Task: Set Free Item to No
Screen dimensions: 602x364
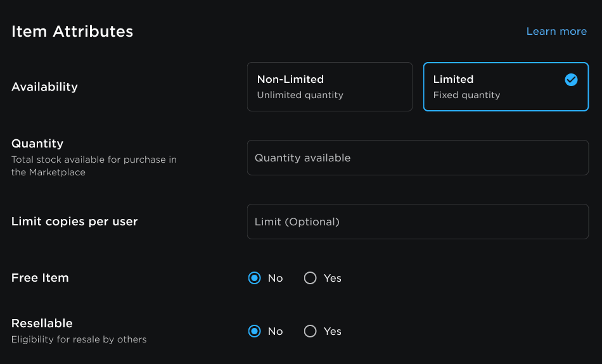Action: 255,278
